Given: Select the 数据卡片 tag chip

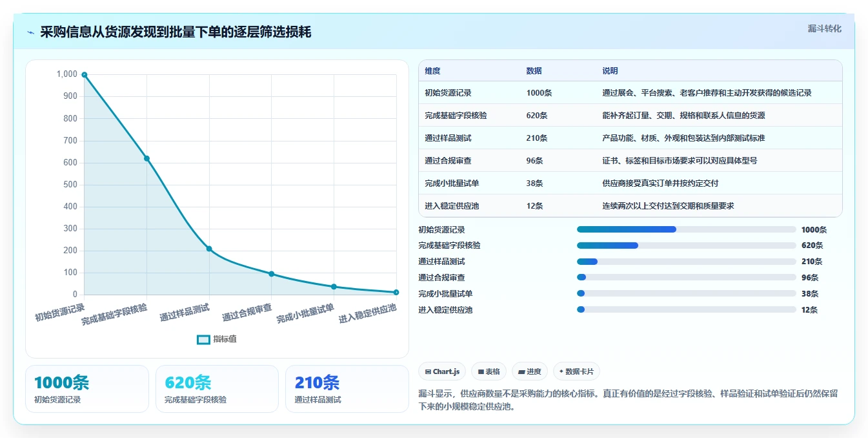Looking at the screenshot, I should 576,371.
